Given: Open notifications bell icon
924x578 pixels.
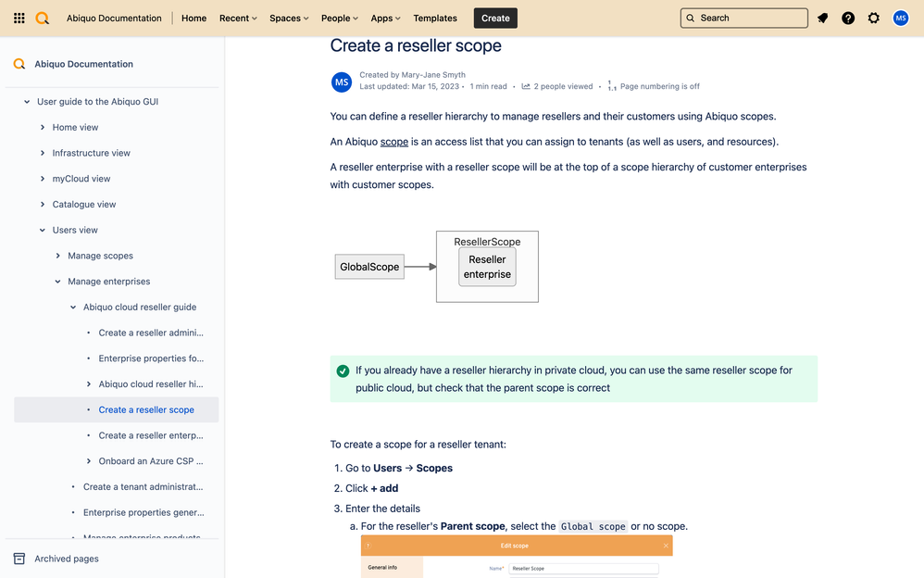Looking at the screenshot, I should pyautogui.click(x=823, y=19).
